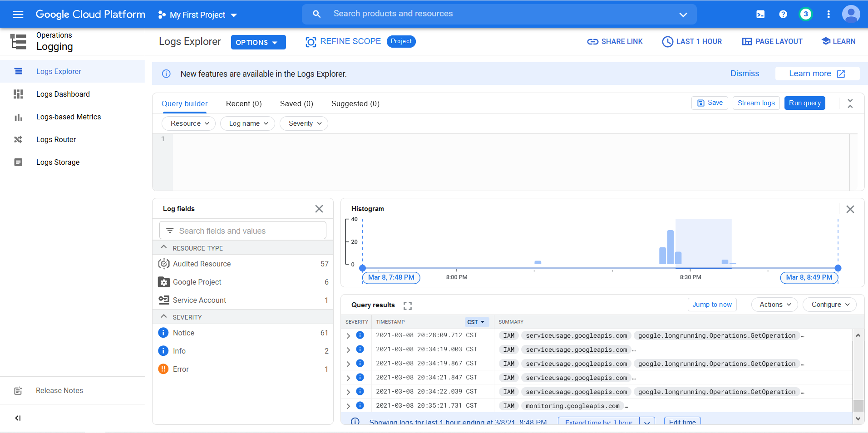This screenshot has height=433, width=868.
Task: Switch to the Saved (0) tab
Action: point(296,104)
